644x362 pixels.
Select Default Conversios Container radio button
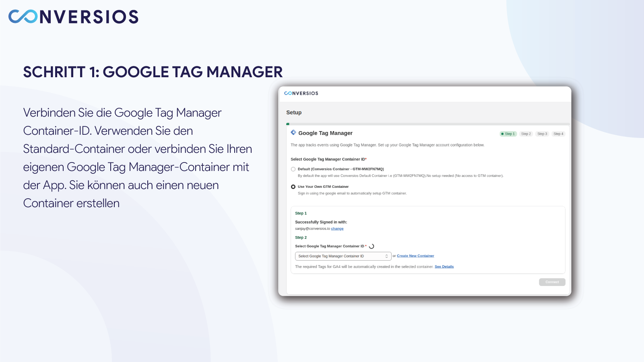click(x=293, y=169)
